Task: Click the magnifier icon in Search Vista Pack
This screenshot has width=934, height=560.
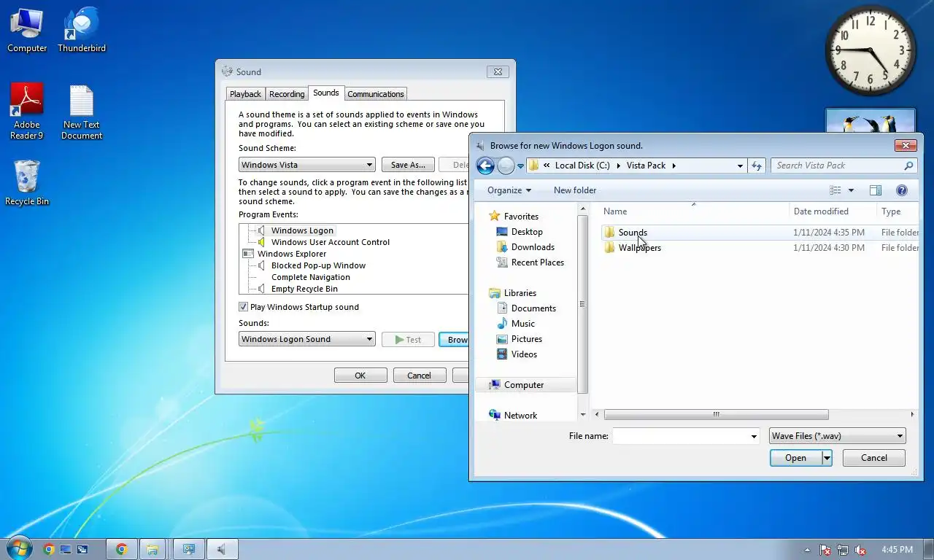Action: (x=908, y=166)
